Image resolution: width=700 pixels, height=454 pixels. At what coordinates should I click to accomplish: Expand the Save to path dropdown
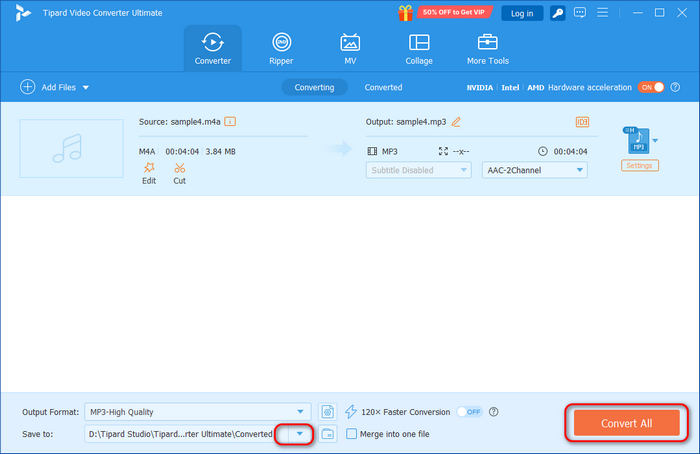tap(300, 434)
